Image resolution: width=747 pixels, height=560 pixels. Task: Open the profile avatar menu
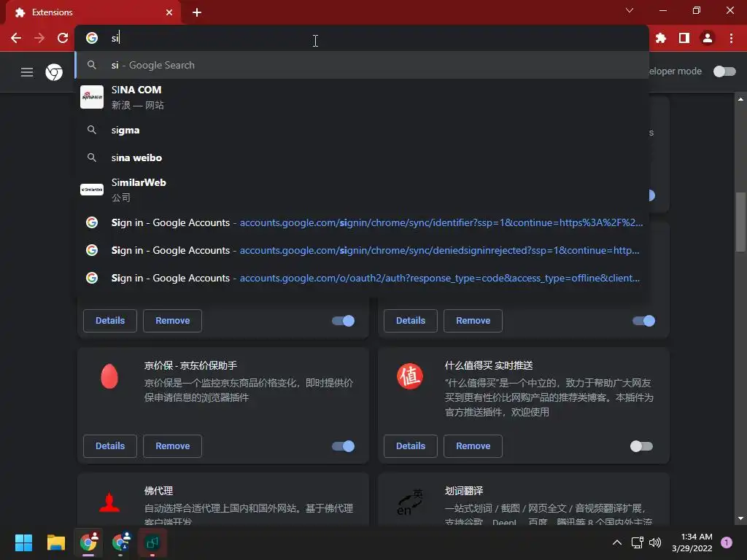(708, 38)
